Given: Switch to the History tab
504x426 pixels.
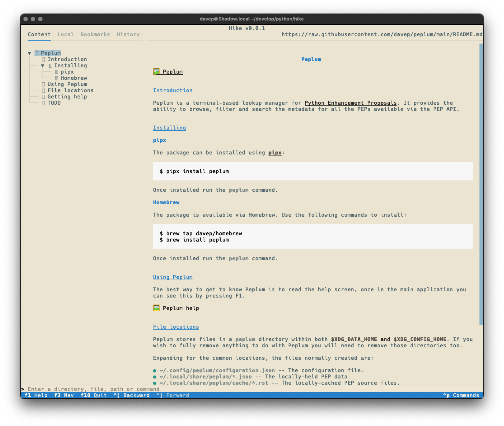Looking at the screenshot, I should tap(128, 34).
